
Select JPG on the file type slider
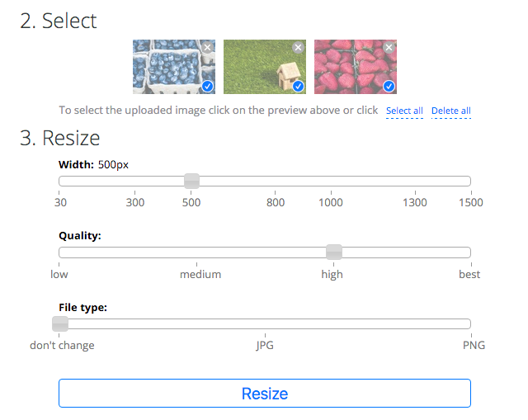tap(265, 323)
